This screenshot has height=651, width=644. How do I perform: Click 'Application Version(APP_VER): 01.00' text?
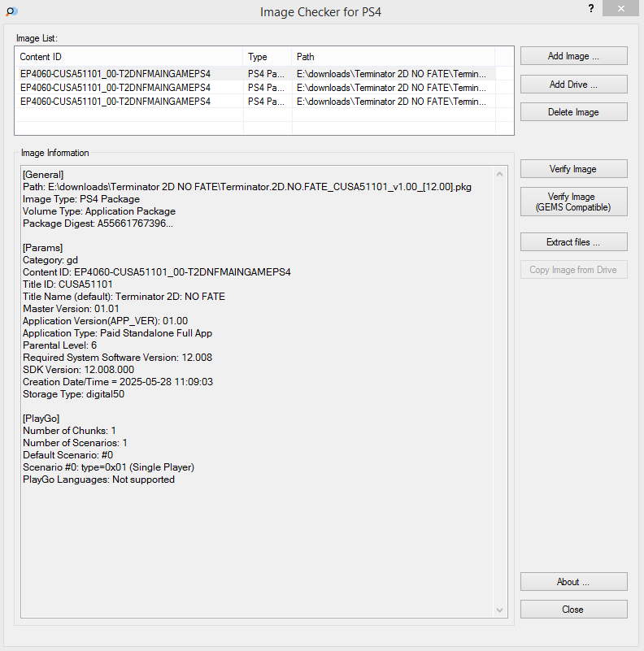tap(105, 321)
